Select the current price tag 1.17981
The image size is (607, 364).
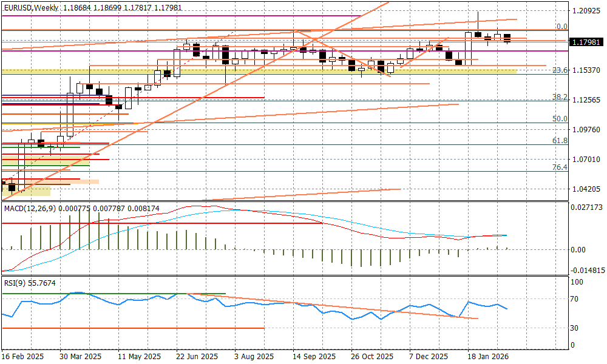coord(586,42)
